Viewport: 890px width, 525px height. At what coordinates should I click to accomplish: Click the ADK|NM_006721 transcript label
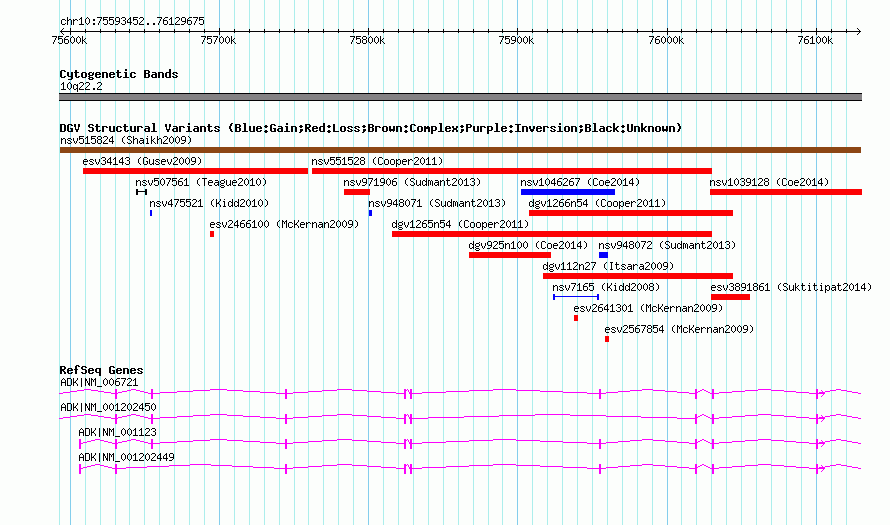[x=99, y=383]
